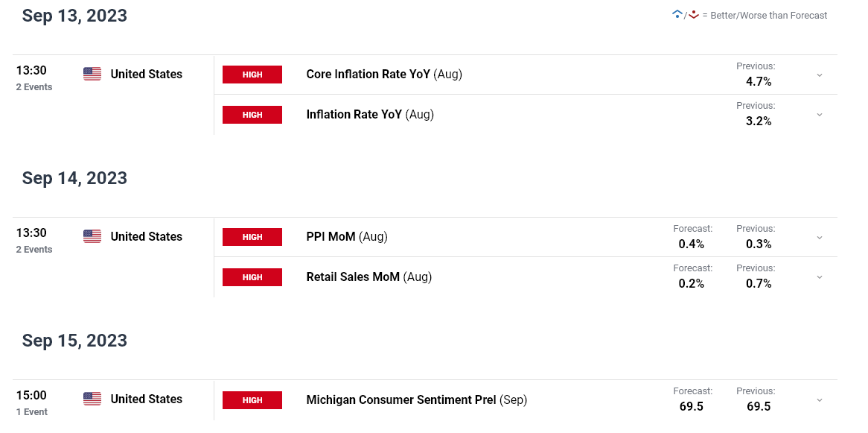Click the US flag beside Core Inflation Rate
The image size is (868, 433).
(x=92, y=75)
